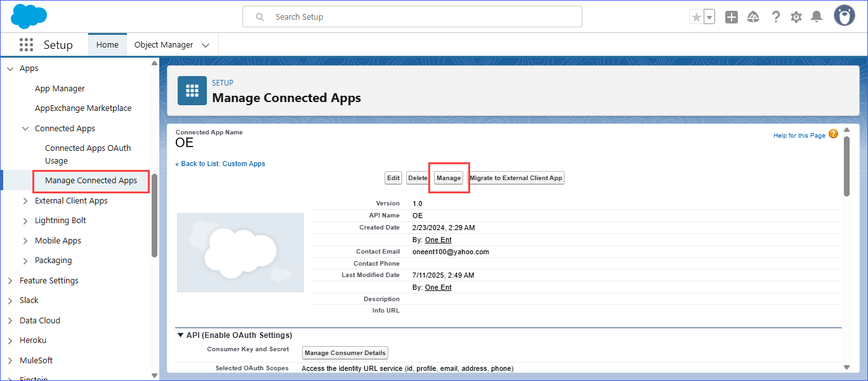Screen dimensions: 868x381
Task: Click in the Search Setup field
Action: pos(412,17)
